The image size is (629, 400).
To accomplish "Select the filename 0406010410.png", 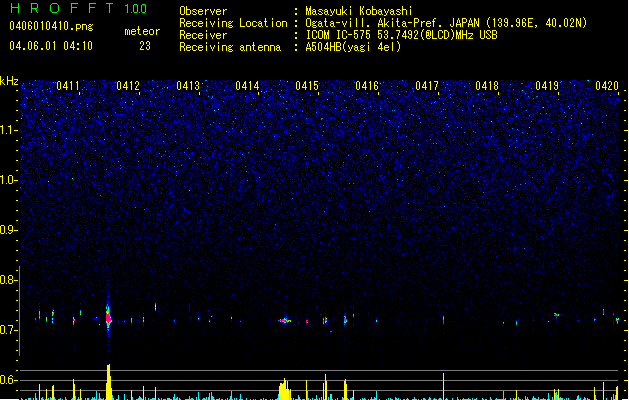I will (51, 26).
